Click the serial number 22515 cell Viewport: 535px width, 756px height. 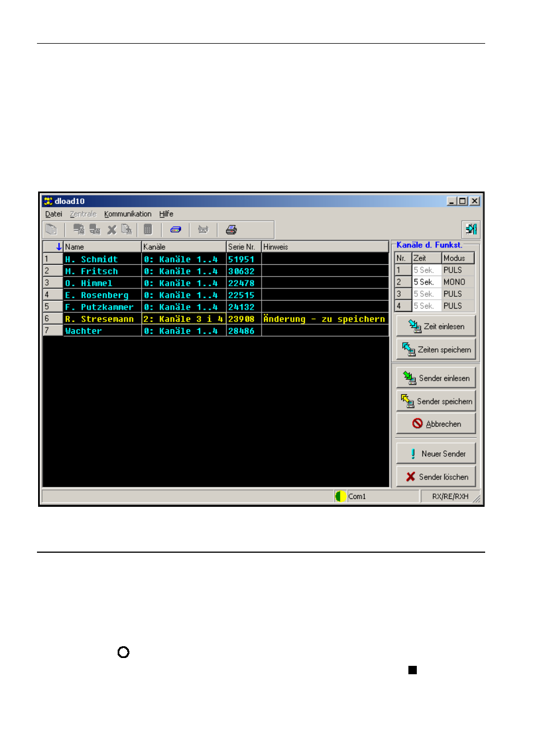[x=244, y=295]
